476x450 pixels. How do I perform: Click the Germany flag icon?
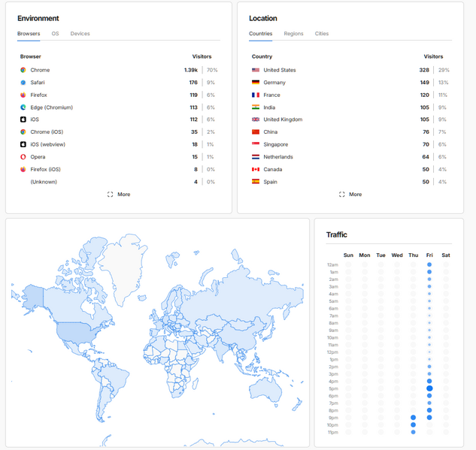click(256, 83)
